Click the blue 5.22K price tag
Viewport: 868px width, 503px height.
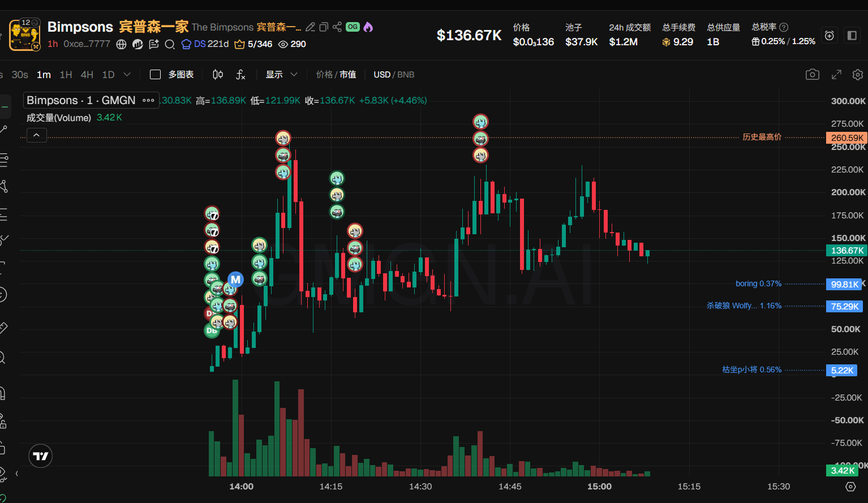841,370
